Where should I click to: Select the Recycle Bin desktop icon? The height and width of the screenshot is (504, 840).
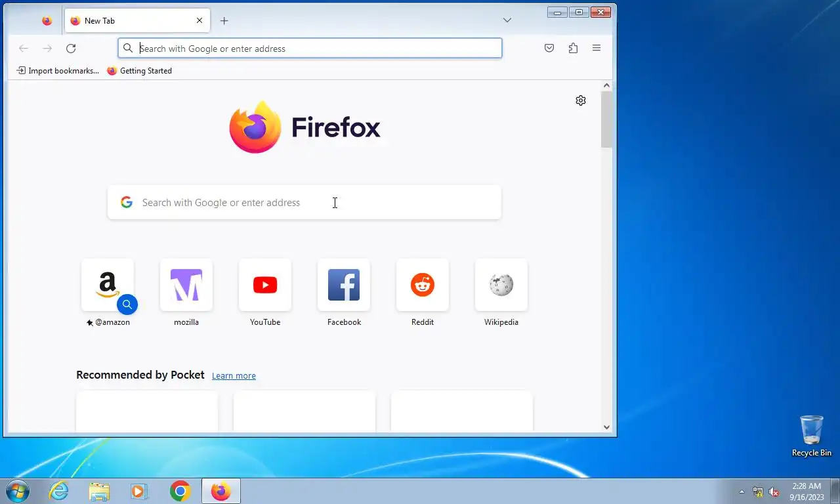812,436
